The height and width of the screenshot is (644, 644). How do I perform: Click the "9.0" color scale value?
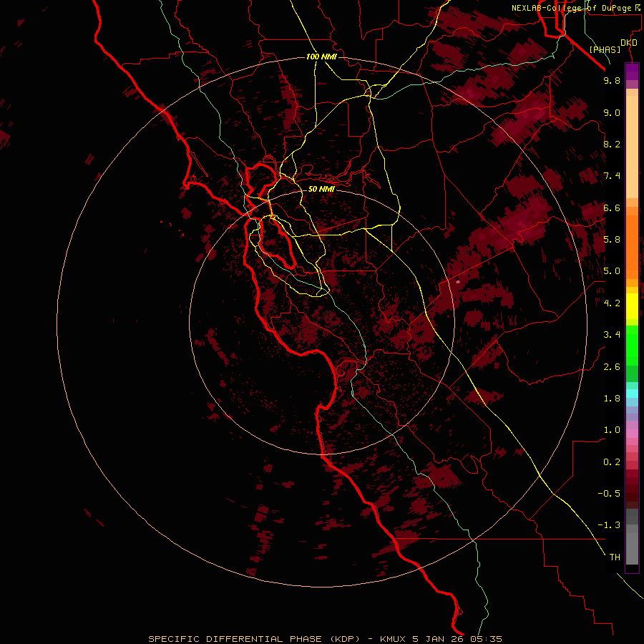click(x=612, y=112)
